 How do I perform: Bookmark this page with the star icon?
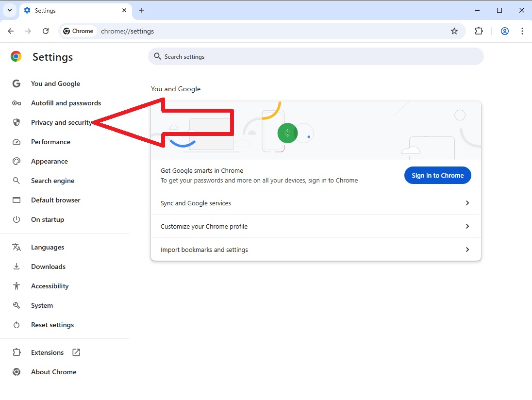pos(454,31)
